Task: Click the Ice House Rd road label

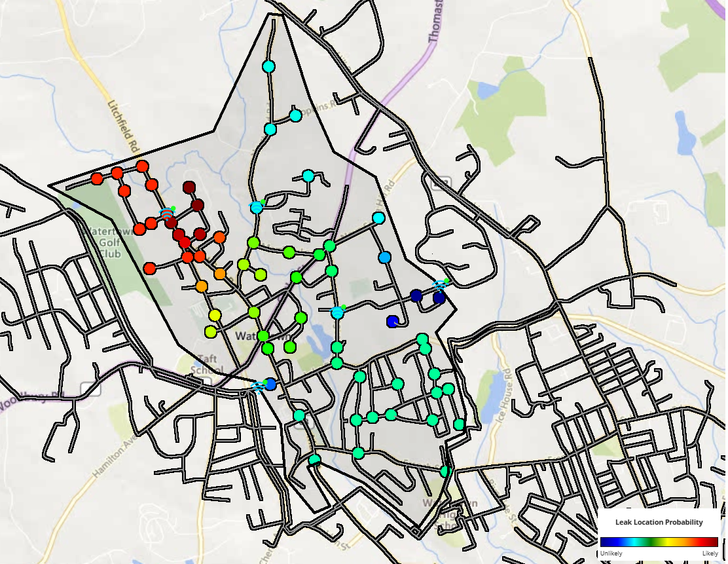Action: click(504, 396)
